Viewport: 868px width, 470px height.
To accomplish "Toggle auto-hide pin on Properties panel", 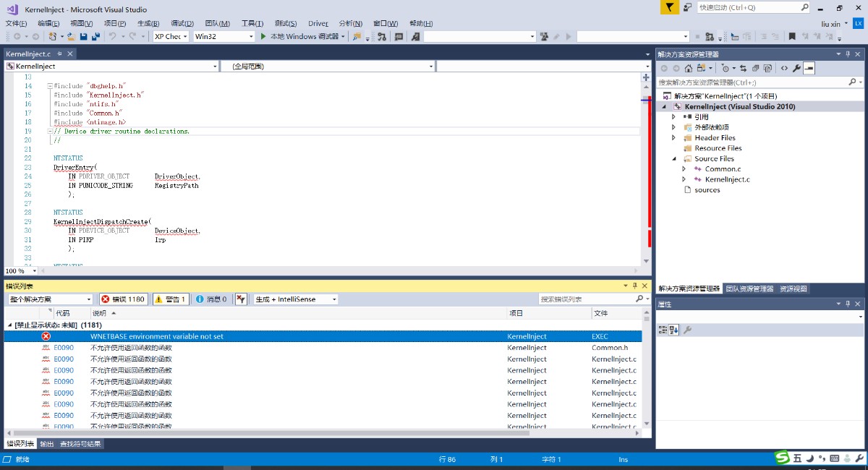I will [x=848, y=304].
